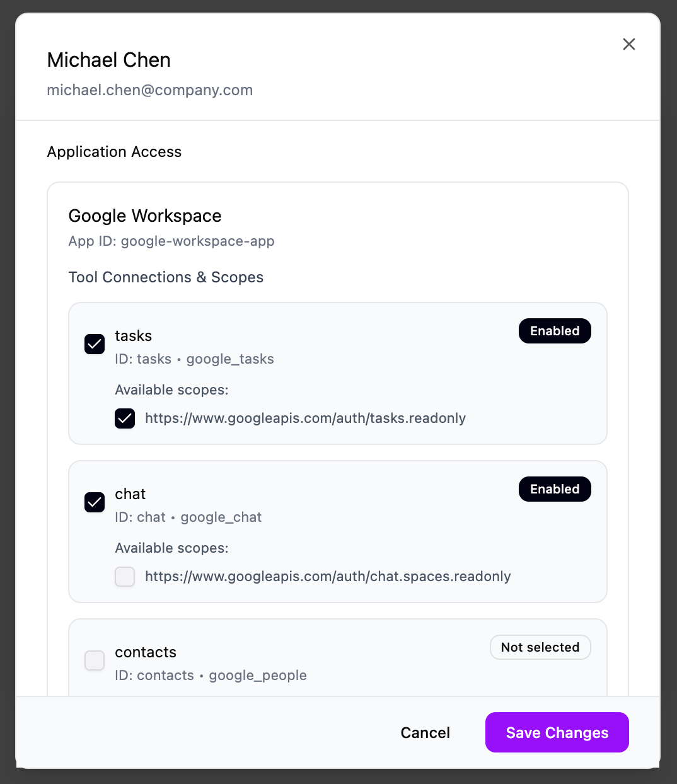The height and width of the screenshot is (784, 677).
Task: Click the Enabled badge on tasks
Action: tap(555, 331)
